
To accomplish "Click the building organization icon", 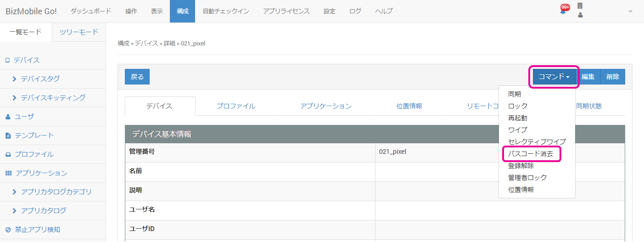I will (x=580, y=6).
